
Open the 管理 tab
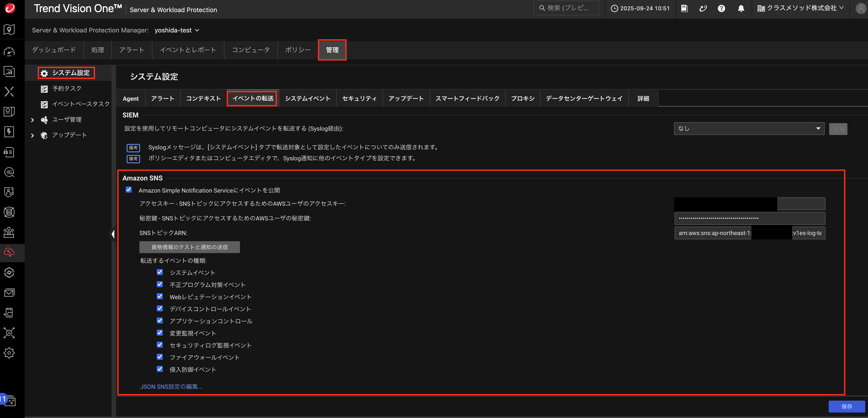[x=332, y=50]
